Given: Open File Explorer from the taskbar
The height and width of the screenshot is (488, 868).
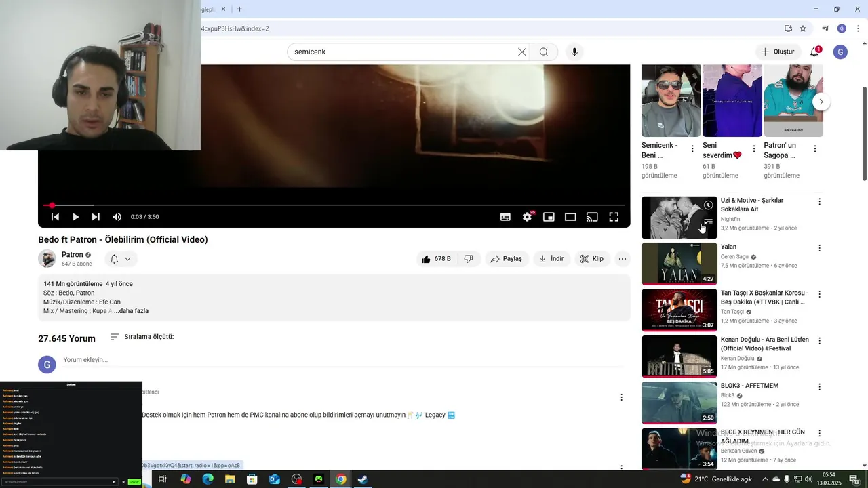Looking at the screenshot, I should point(230,479).
